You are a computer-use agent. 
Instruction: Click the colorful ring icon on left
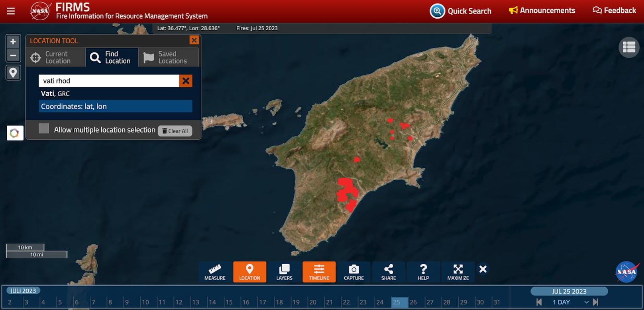15,133
